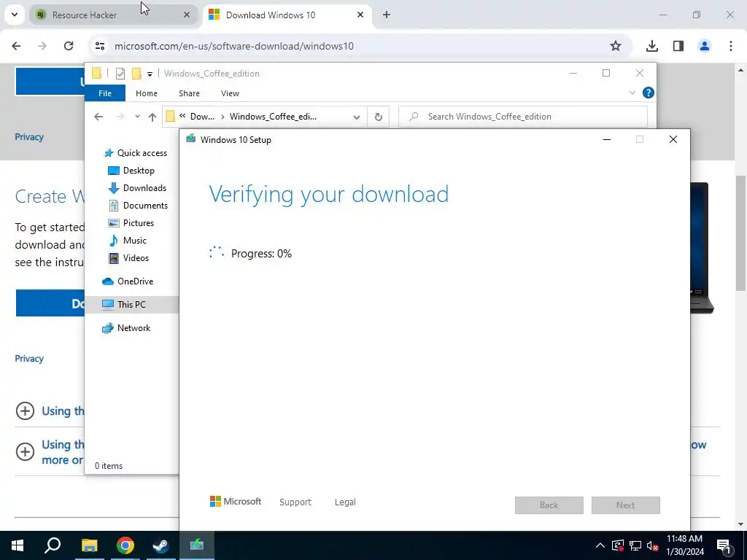Expand the Explorer address path dropdown
The image size is (747, 560).
(356, 117)
